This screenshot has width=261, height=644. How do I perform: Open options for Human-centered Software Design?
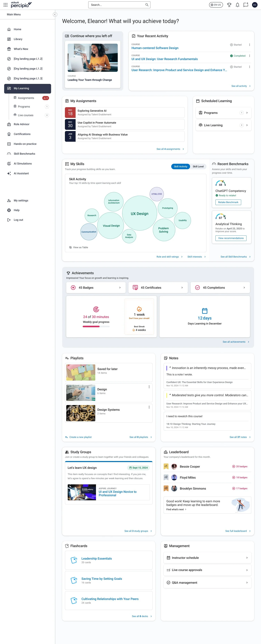point(249,45)
